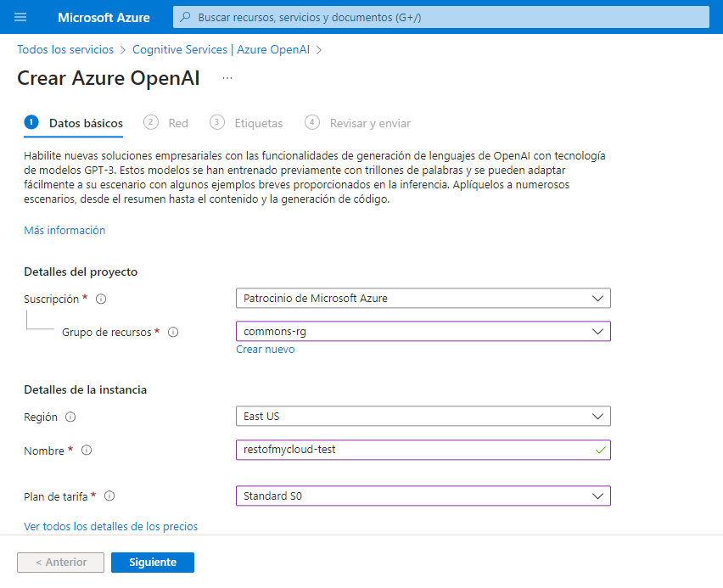Go to Todos los servicios breadcrumb
Screen dimensions: 723x588
(65, 49)
